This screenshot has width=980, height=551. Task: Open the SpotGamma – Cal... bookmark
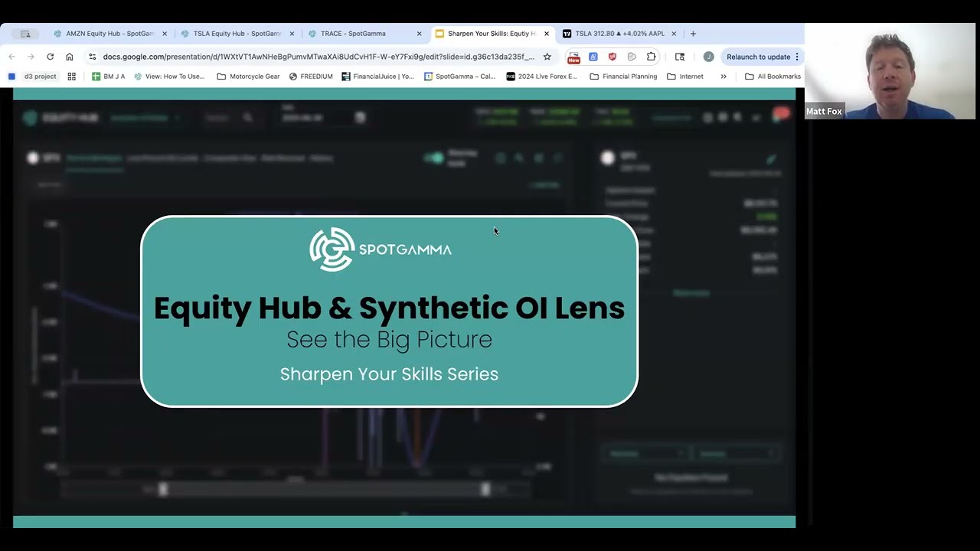click(x=460, y=77)
